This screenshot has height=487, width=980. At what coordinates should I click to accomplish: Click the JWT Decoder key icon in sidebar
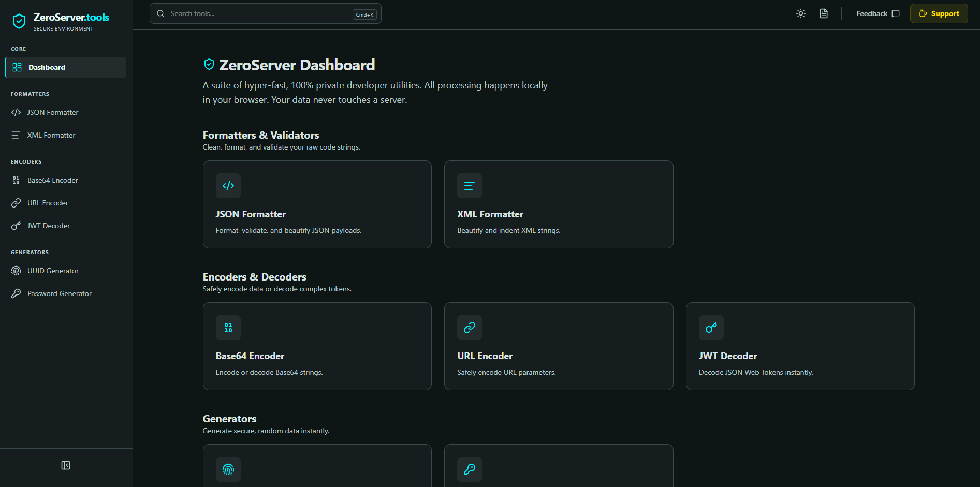[16, 226]
